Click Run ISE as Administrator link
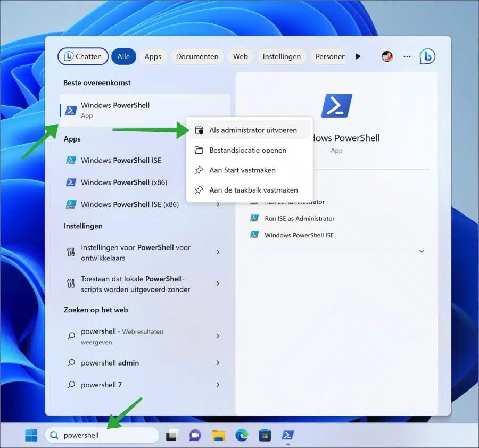The image size is (479, 448). coord(299,218)
